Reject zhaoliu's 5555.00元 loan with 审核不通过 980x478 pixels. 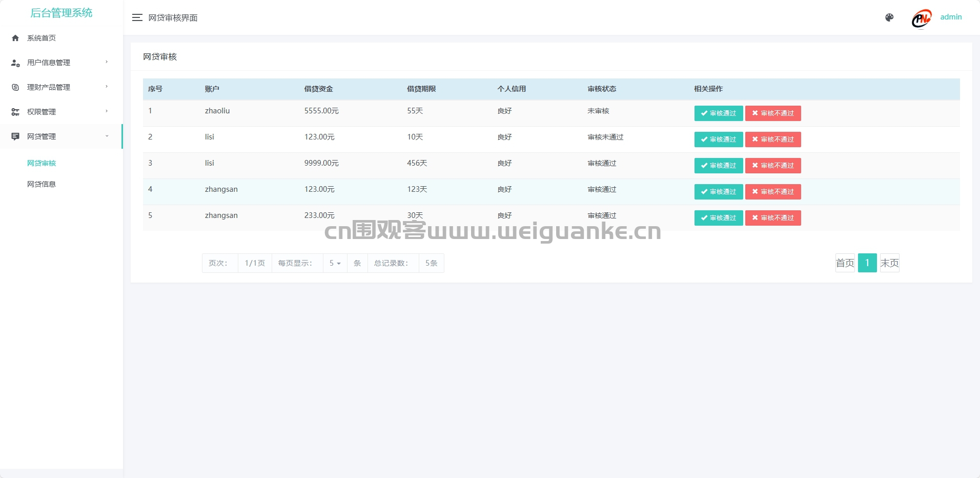[773, 113]
